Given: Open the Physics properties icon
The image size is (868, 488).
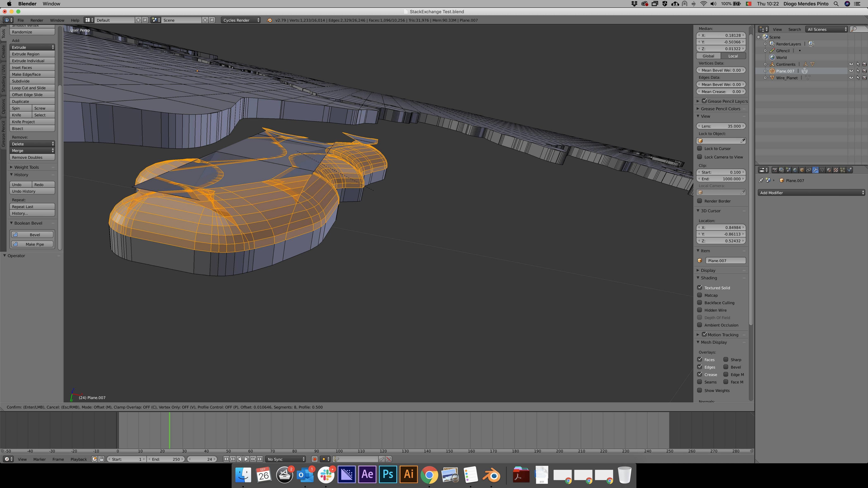Looking at the screenshot, I should click(x=849, y=170).
